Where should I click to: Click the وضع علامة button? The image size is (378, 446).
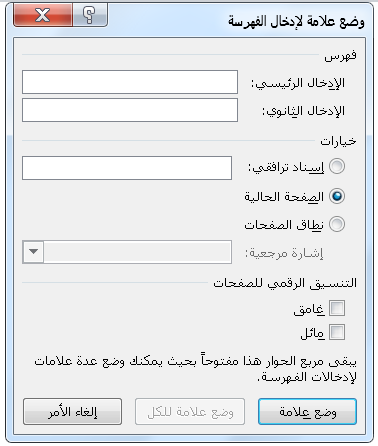(x=307, y=412)
